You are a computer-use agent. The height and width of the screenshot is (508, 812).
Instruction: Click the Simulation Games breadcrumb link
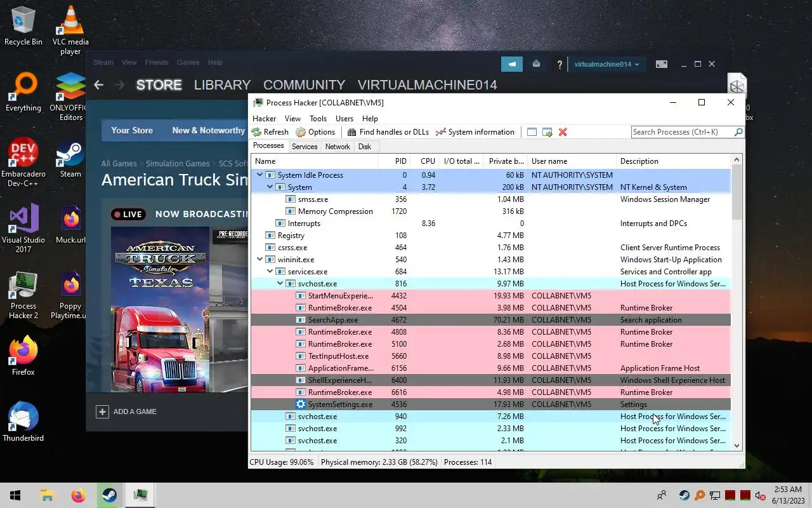tap(178, 164)
